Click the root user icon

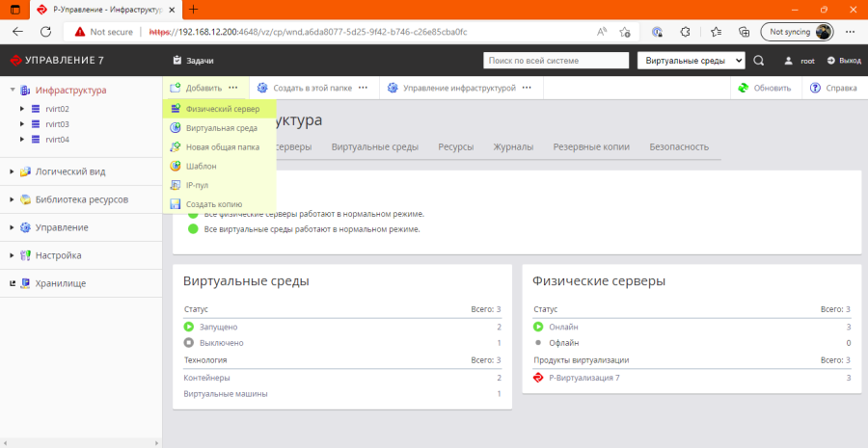coord(788,61)
